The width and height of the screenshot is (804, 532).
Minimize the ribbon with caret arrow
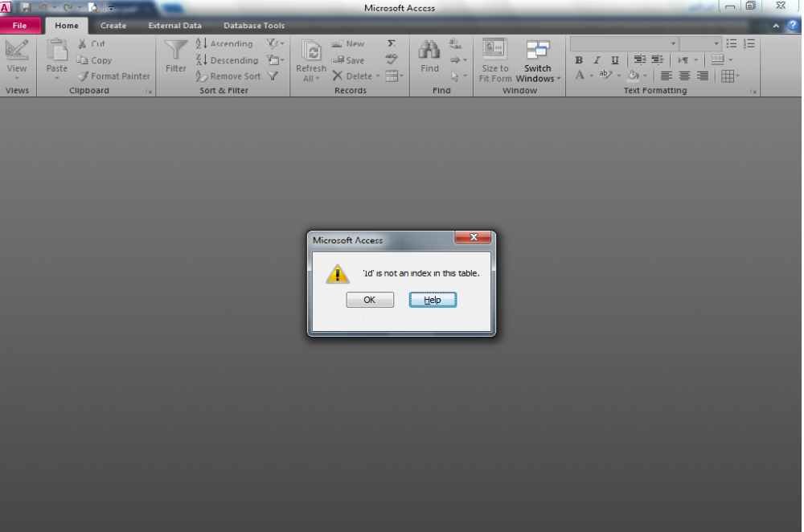pos(776,25)
